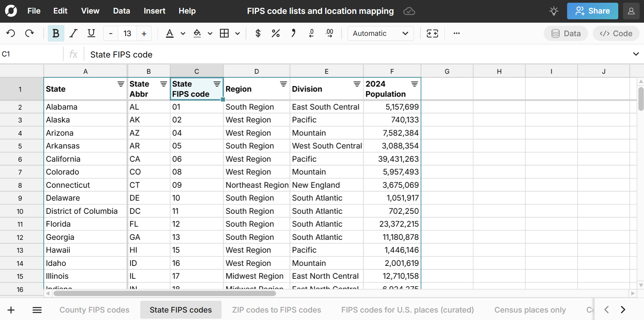Viewport: 644px width, 320px height.
Task: Expand the formula bar with the chevron
Action: 636,54
